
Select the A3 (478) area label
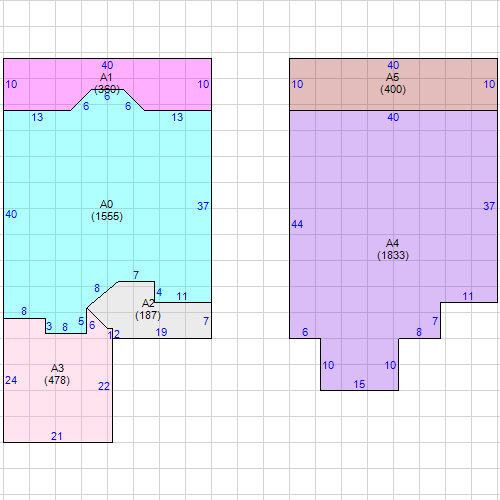point(57,374)
